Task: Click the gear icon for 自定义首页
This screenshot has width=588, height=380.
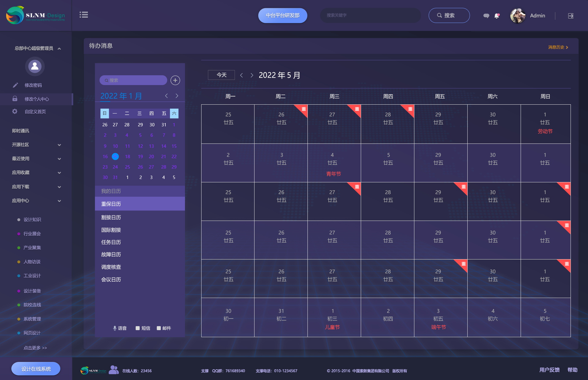Action: point(15,111)
